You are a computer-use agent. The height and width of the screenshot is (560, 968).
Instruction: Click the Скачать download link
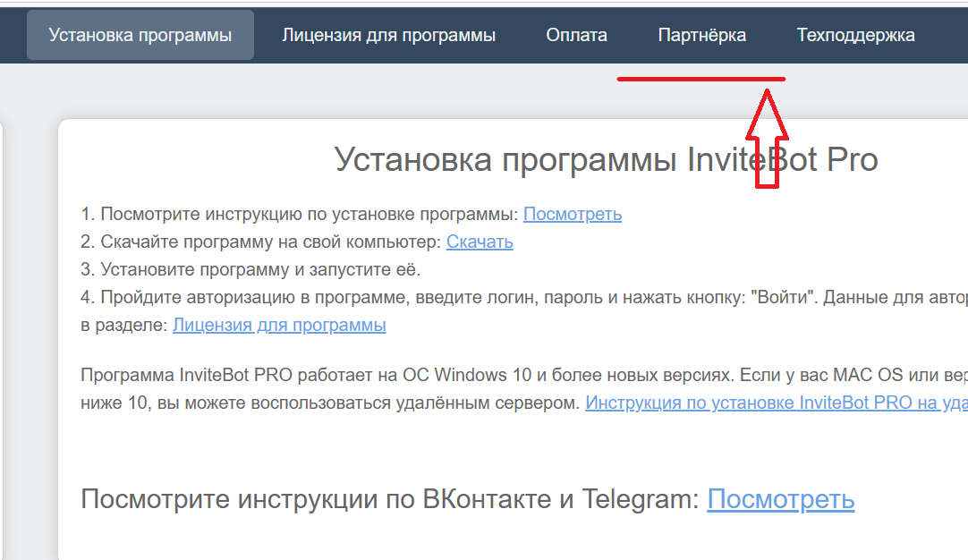[x=480, y=242]
